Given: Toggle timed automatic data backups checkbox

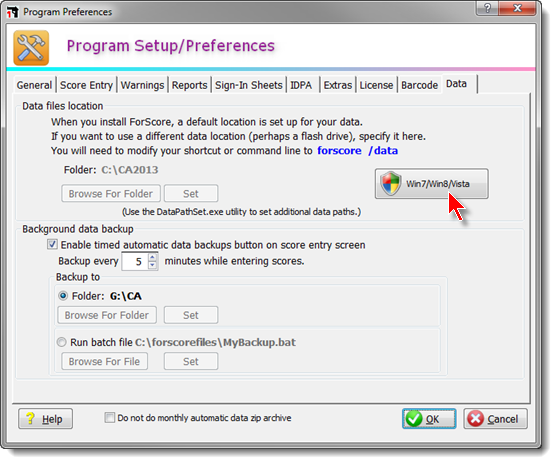Looking at the screenshot, I should pos(52,244).
